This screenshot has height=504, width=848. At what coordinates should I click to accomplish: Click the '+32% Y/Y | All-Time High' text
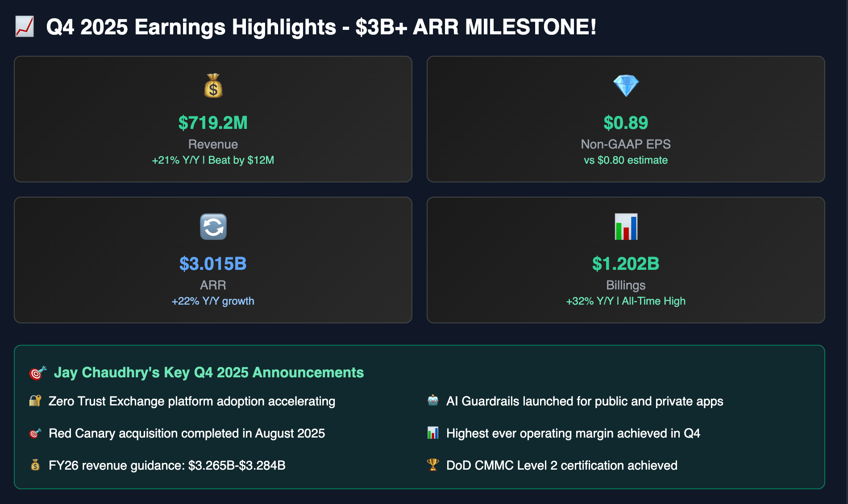click(626, 301)
